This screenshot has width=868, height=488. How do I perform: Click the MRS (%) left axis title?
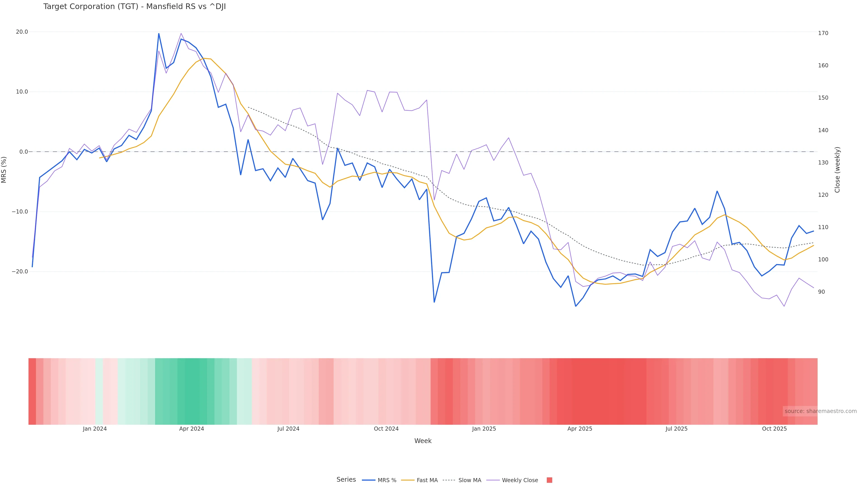pyautogui.click(x=4, y=170)
